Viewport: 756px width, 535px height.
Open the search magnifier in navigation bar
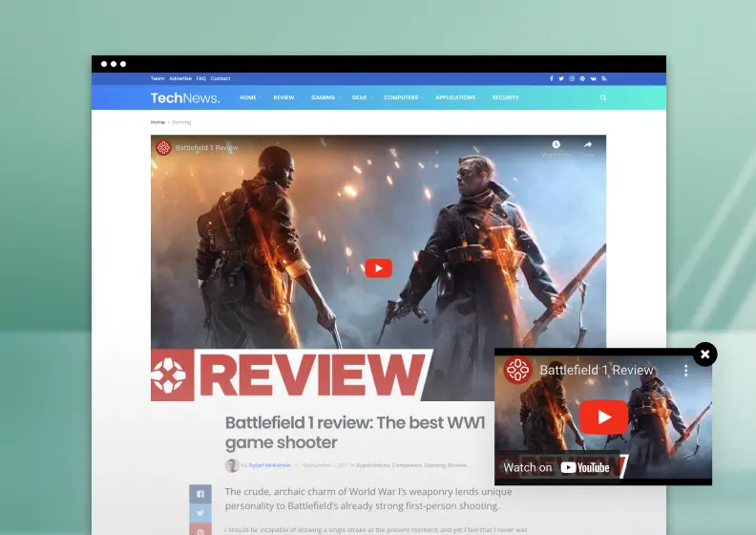(x=603, y=98)
